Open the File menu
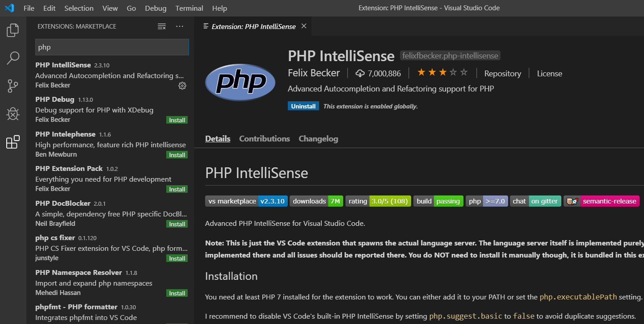Image resolution: width=644 pixels, height=324 pixels. click(x=29, y=8)
